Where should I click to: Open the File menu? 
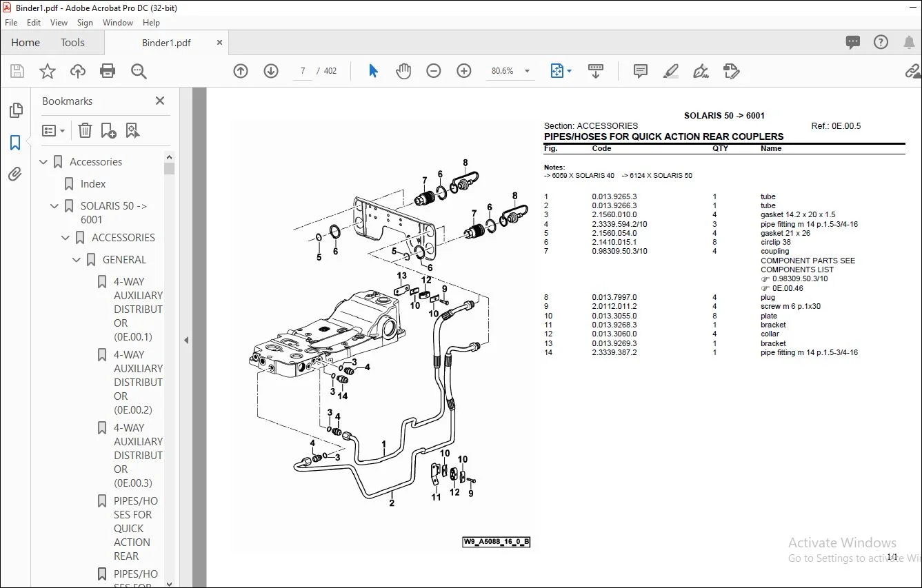pyautogui.click(x=11, y=23)
